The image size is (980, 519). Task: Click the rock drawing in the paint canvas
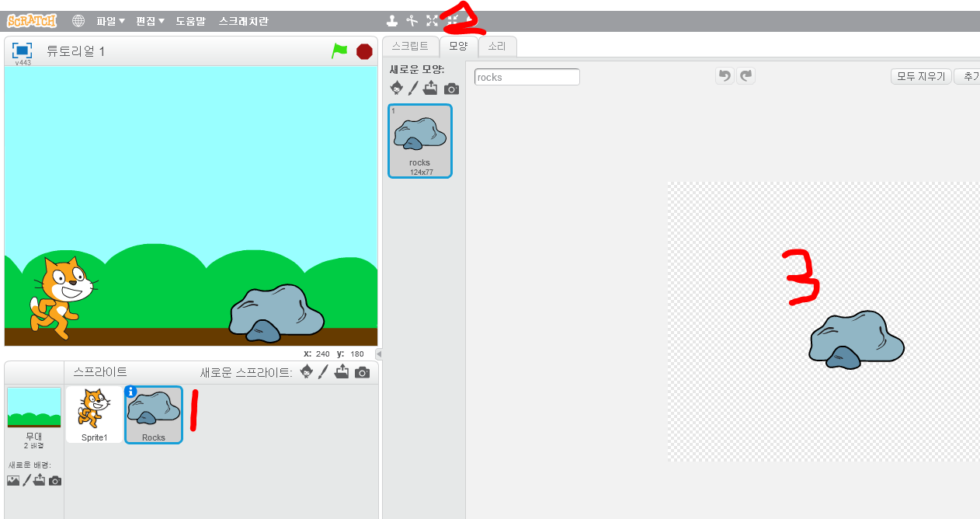pos(857,340)
